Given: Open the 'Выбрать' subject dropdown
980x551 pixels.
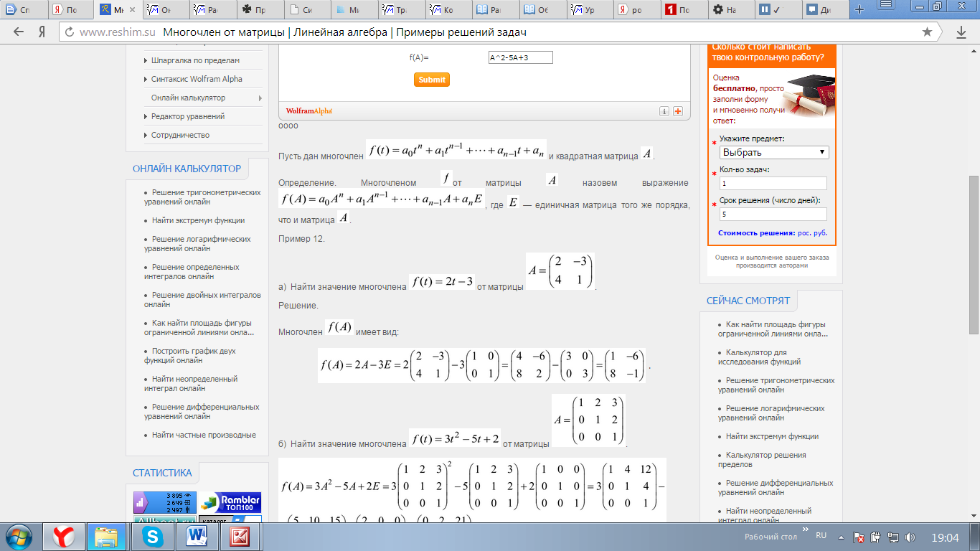Looking at the screenshot, I should tap(774, 152).
